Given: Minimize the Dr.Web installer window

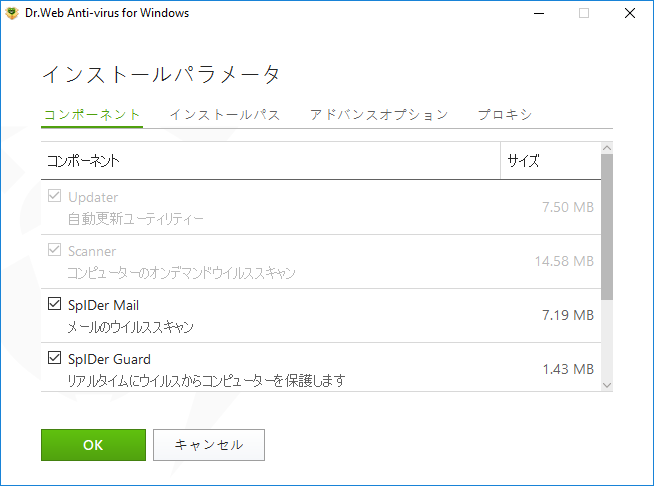Looking at the screenshot, I should pyautogui.click(x=539, y=13).
